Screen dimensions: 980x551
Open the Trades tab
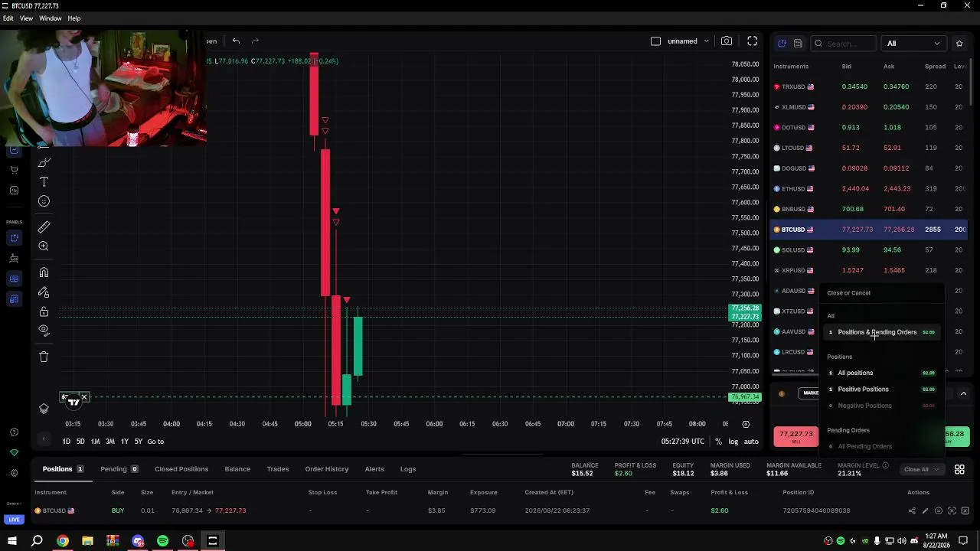coord(278,469)
